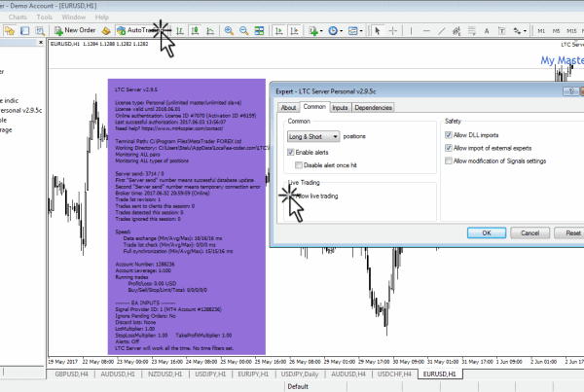Toggle the Allow live trading checkbox
584x392 pixels.
tap(291, 196)
